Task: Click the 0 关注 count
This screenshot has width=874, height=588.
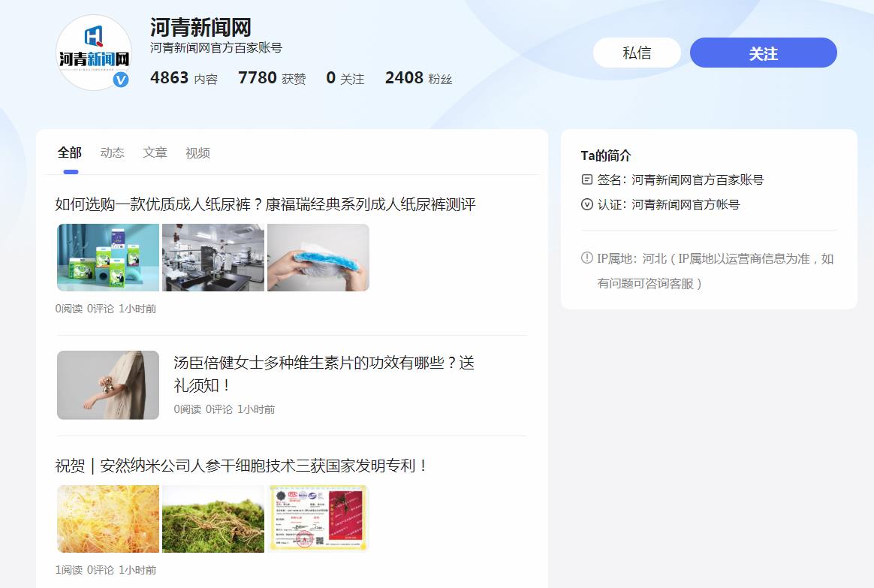Action: click(345, 78)
